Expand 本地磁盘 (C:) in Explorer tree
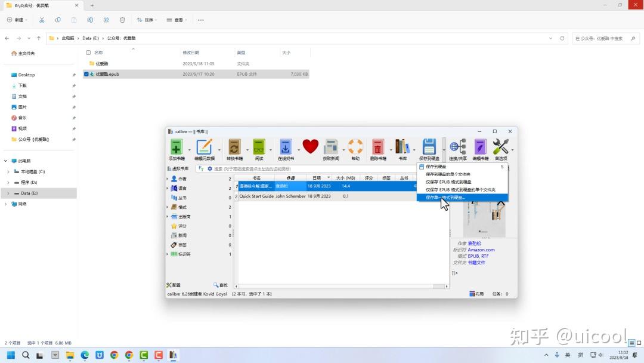This screenshot has height=363, width=644. pyautogui.click(x=8, y=172)
